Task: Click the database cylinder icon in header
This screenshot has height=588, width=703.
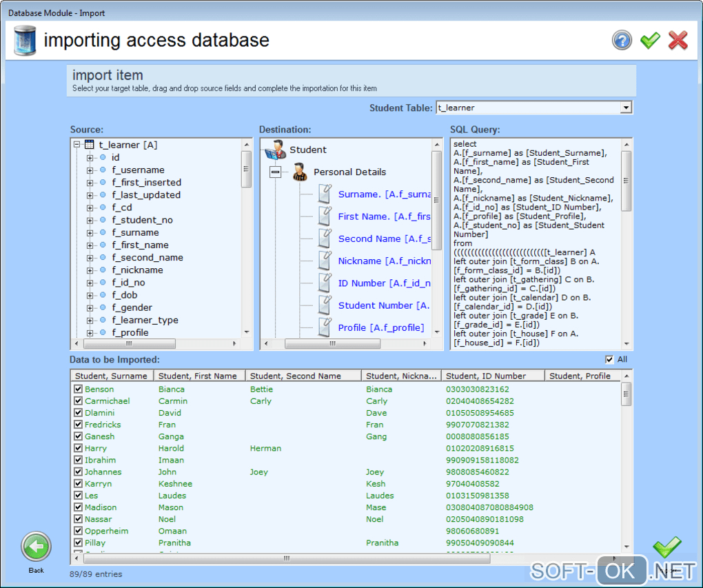Action: coord(25,41)
